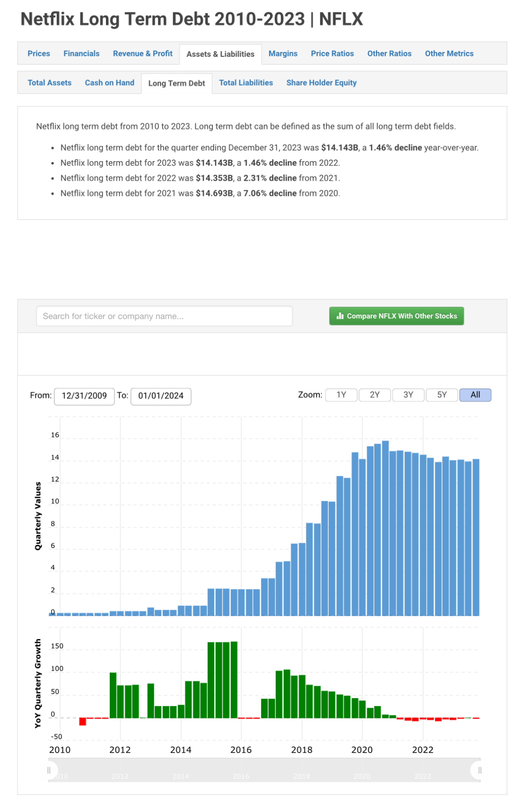This screenshot has height=797, width=532.
Task: Click the '$14.353B' 2022 debt value
Action: [x=214, y=178]
